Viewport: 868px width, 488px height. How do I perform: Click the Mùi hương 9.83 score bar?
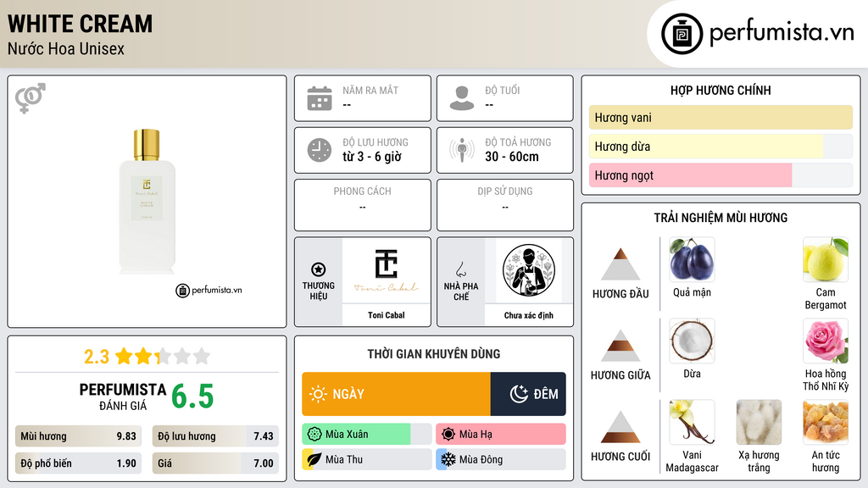78,436
